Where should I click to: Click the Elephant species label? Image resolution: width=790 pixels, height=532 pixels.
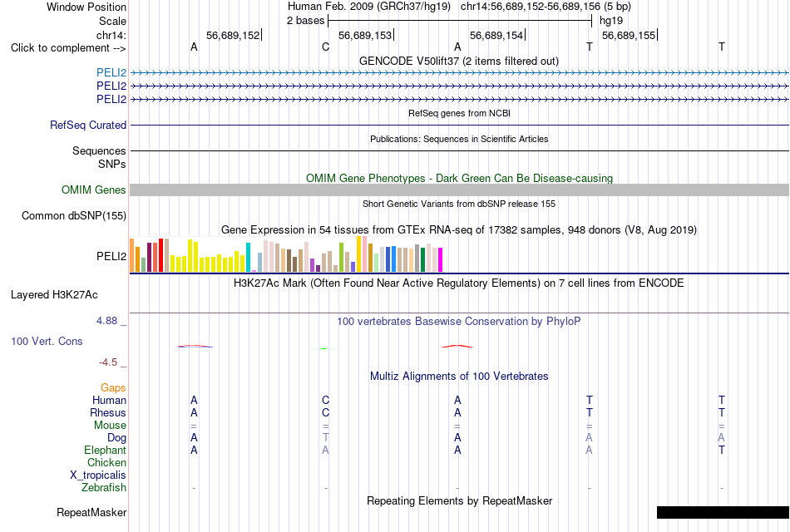pyautogui.click(x=105, y=451)
